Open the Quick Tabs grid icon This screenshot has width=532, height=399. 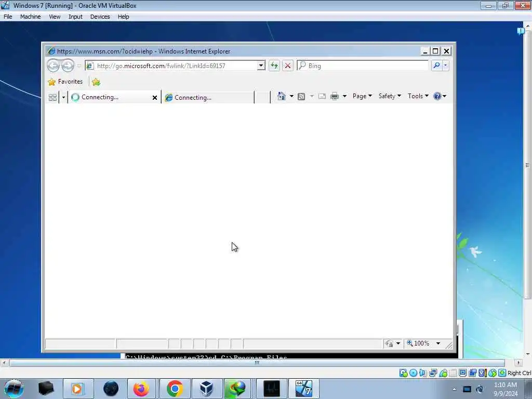52,97
